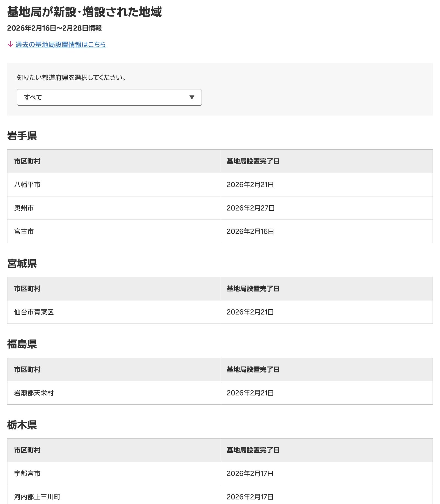The image size is (440, 504).
Task: Click the date 2026年2月17日 in 宇都宮市 row
Action: coord(250,473)
